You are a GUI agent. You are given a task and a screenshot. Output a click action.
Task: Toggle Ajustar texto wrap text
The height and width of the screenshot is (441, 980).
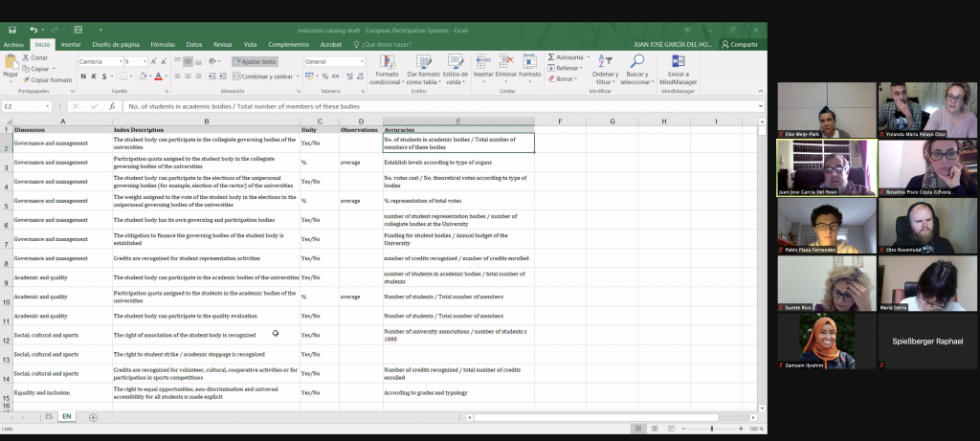(x=255, y=61)
